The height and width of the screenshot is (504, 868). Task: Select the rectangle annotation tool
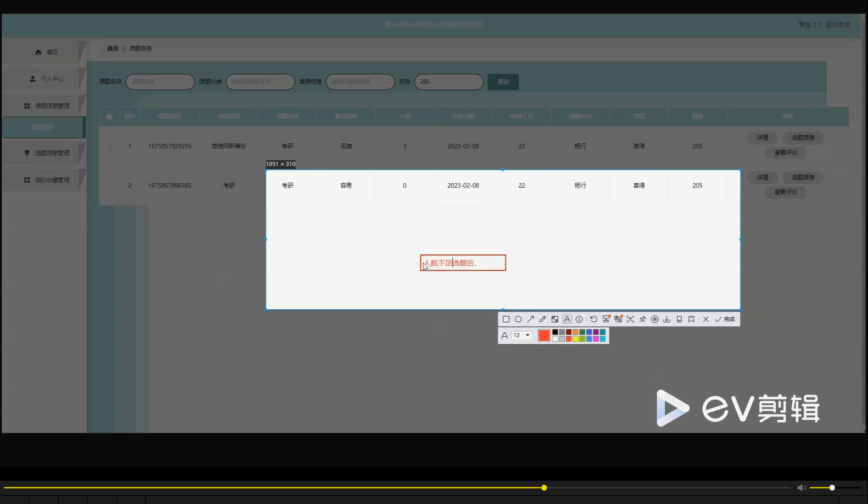pyautogui.click(x=506, y=319)
